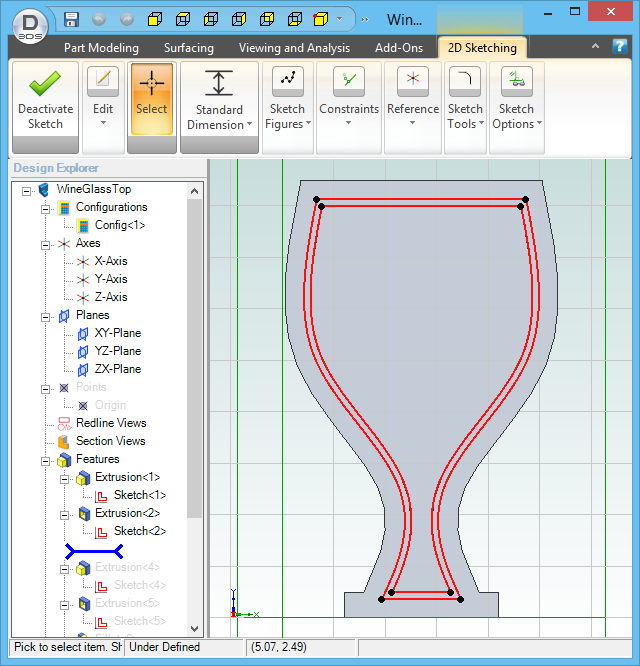Switch to top view cube icon
This screenshot has height=666, width=640.
click(x=183, y=19)
